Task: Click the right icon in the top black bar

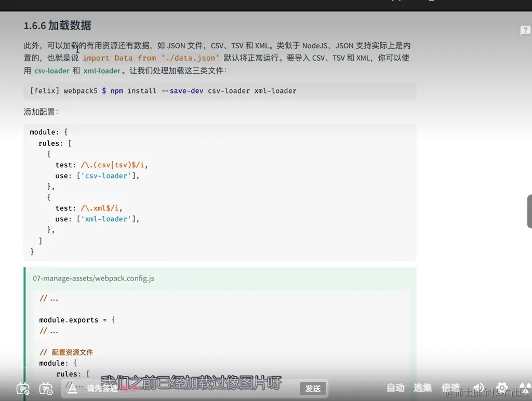Action: click(432, 3)
